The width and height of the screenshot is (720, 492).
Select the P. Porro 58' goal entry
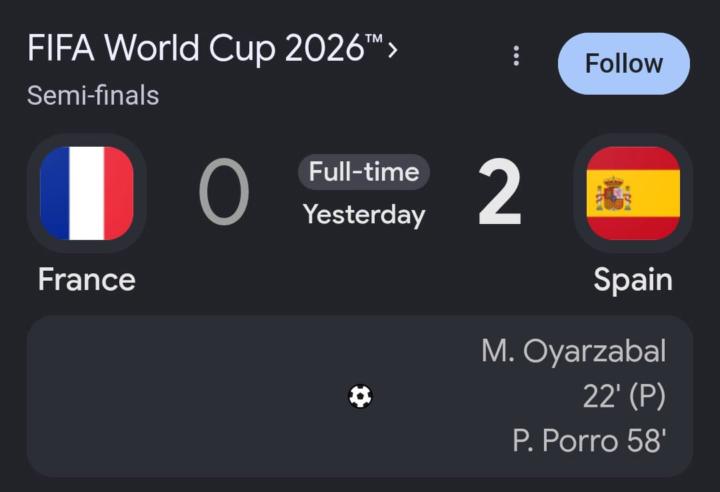click(x=589, y=441)
